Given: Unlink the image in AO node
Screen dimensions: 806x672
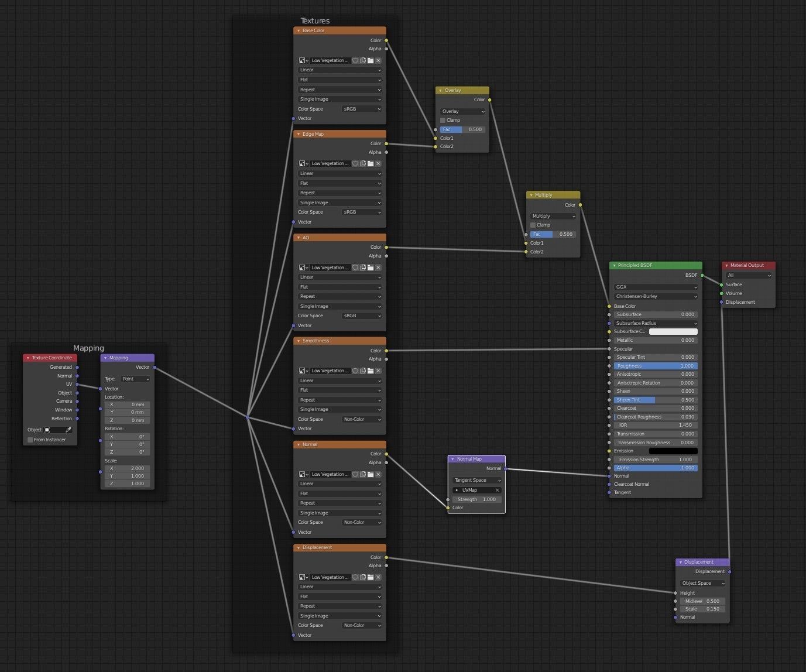Looking at the screenshot, I should 378,268.
